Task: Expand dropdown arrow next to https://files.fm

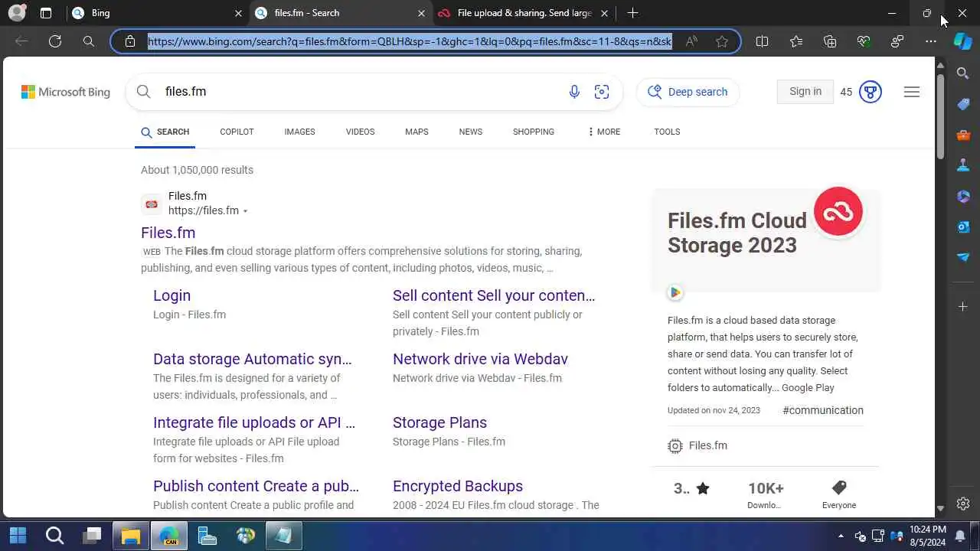Action: (245, 211)
